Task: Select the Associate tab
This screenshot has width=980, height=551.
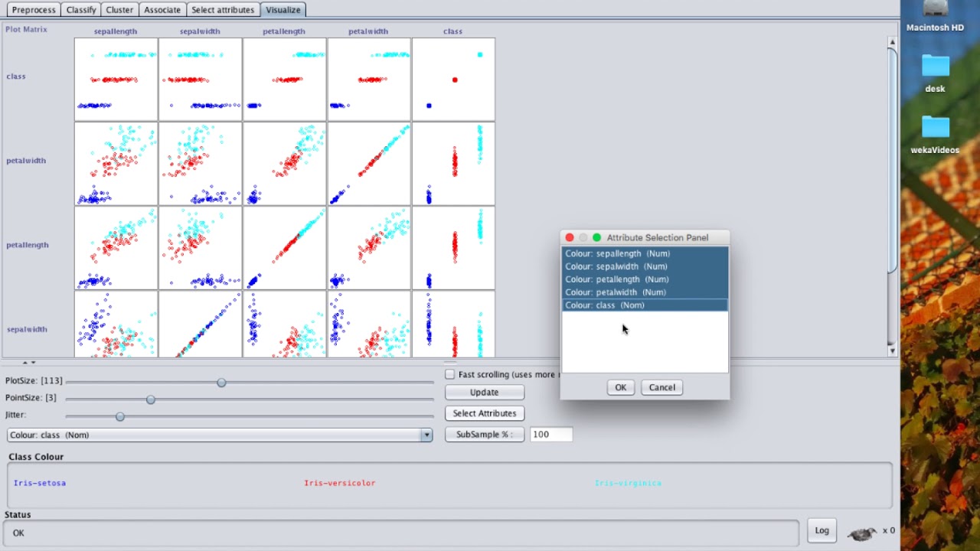Action: [x=162, y=10]
